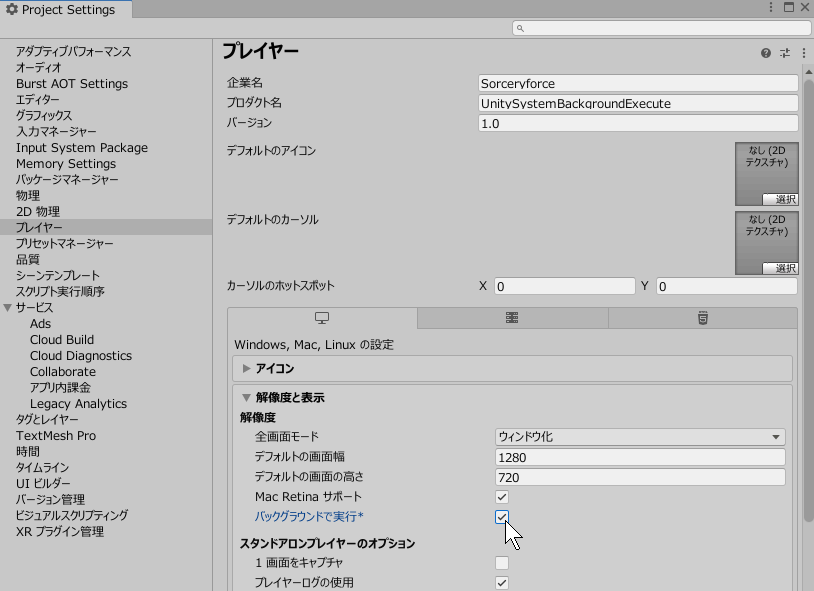This screenshot has width=814, height=591.
Task: Enable the 1 画面をキャプチャ checkbox
Action: coord(502,563)
